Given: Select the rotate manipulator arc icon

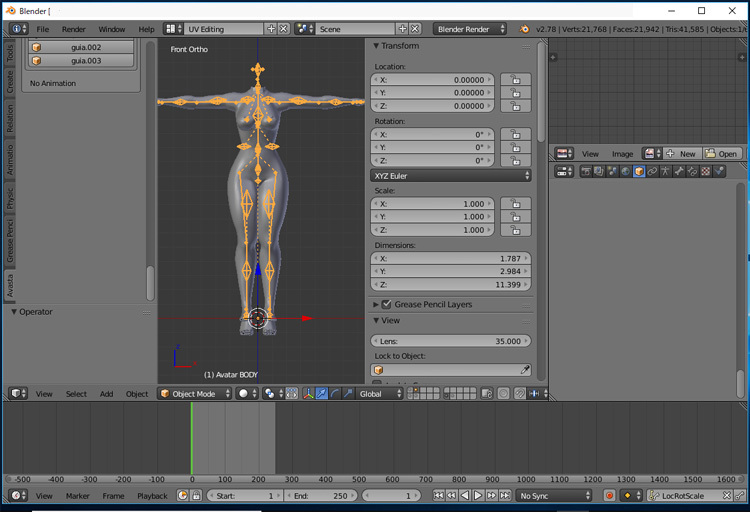Looking at the screenshot, I should coord(335,393).
